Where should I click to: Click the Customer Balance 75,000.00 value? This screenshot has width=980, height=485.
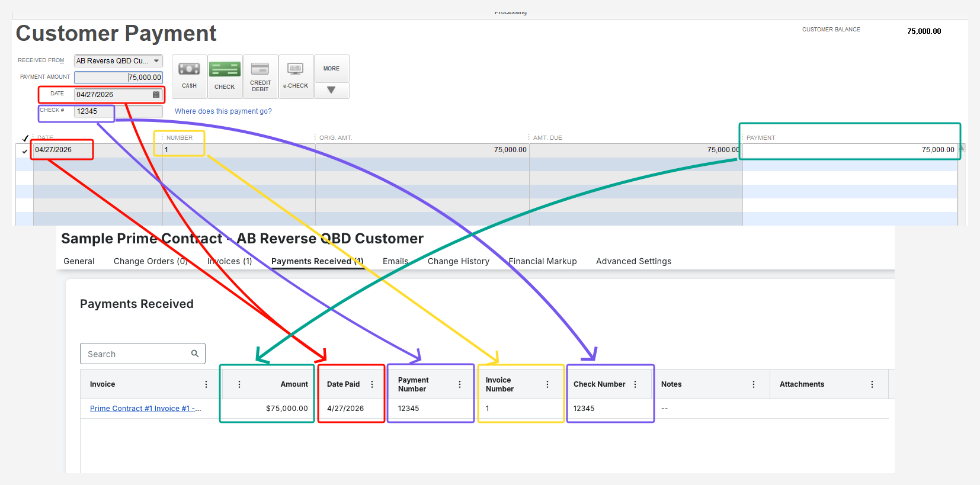coord(924,31)
